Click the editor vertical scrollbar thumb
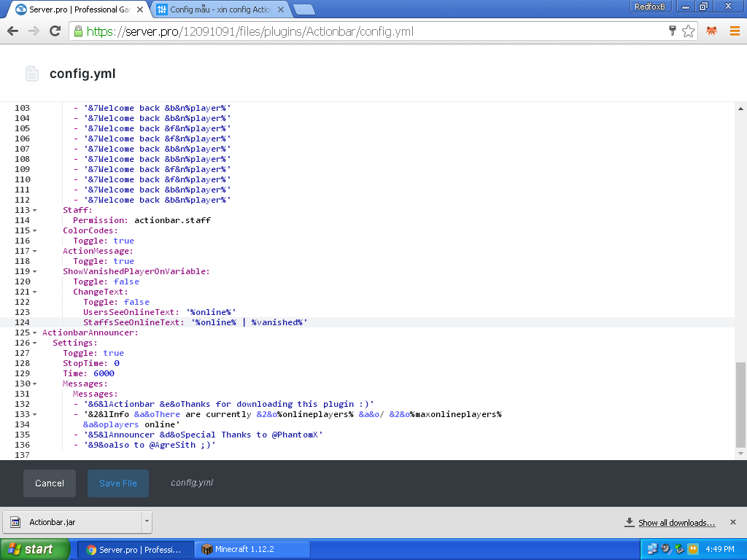Image resolution: width=747 pixels, height=560 pixels. [740, 403]
